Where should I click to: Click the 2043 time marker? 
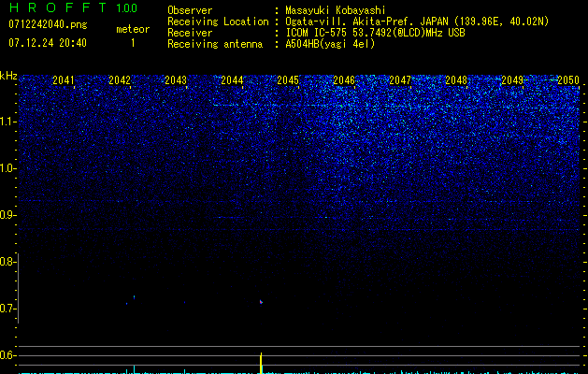pyautogui.click(x=176, y=80)
